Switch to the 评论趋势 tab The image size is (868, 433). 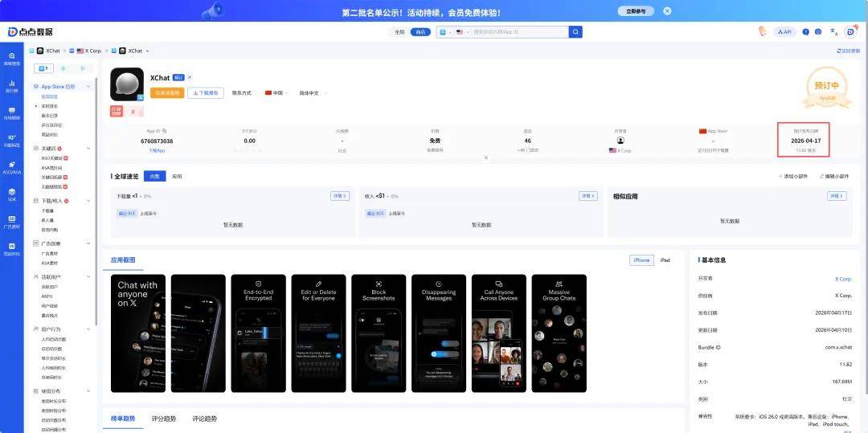[x=204, y=419]
